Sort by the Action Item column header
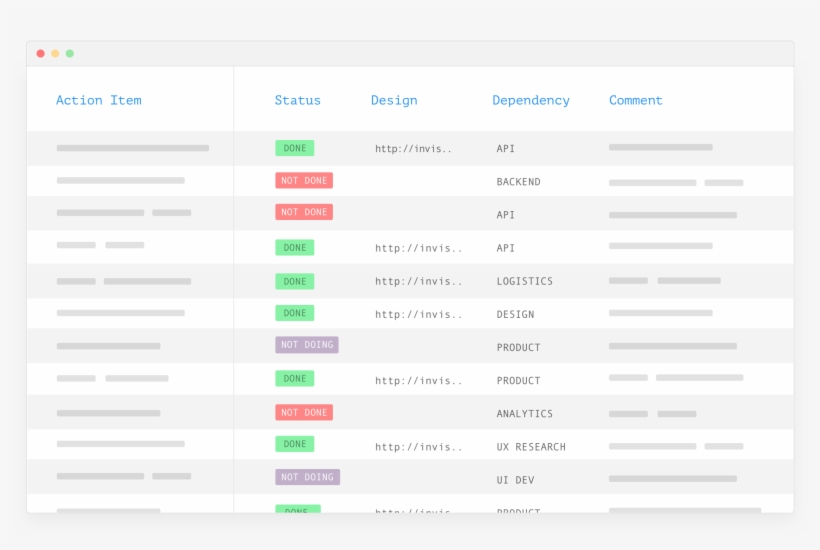 pyautogui.click(x=98, y=100)
